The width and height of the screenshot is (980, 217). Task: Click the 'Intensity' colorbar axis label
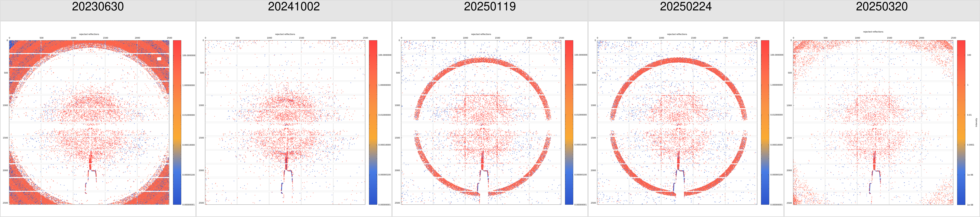coord(976,122)
